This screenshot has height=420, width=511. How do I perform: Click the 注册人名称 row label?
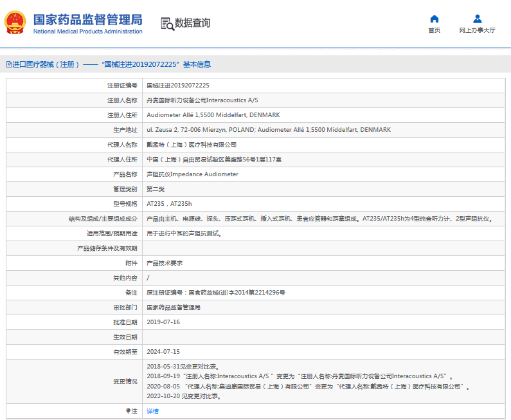pyautogui.click(x=122, y=100)
